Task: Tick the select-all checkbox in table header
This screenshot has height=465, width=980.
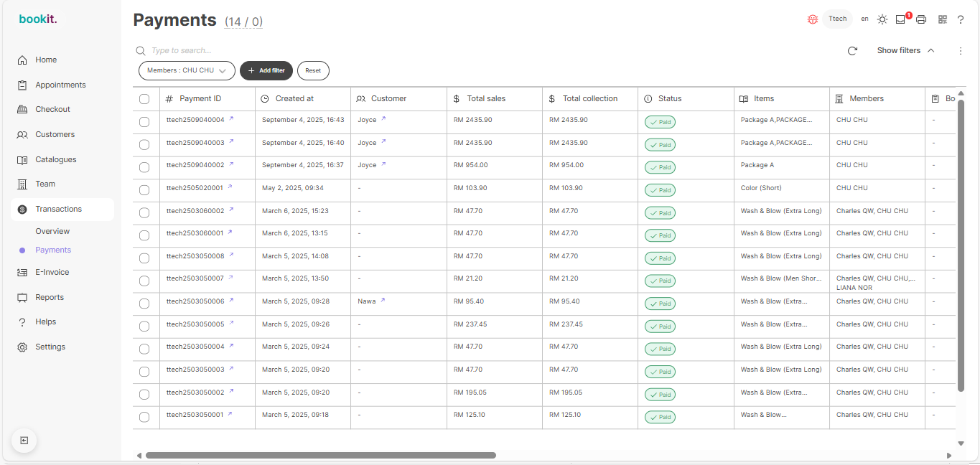Action: 144,99
